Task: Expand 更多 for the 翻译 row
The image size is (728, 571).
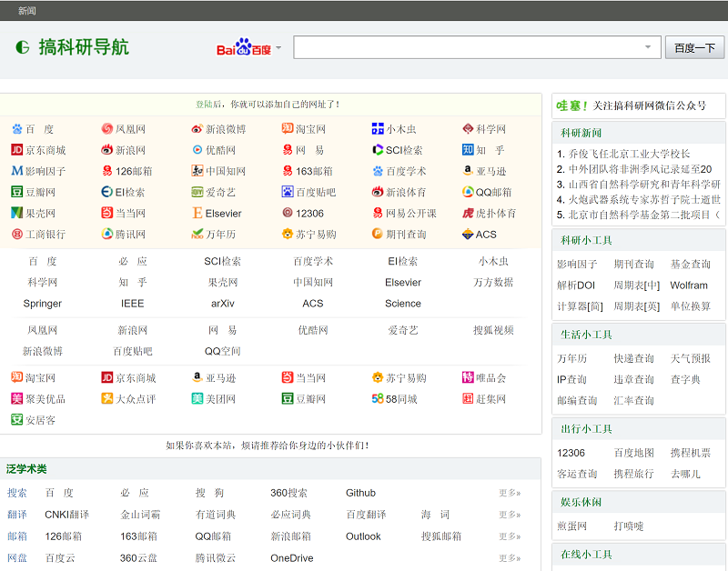Action: click(510, 515)
